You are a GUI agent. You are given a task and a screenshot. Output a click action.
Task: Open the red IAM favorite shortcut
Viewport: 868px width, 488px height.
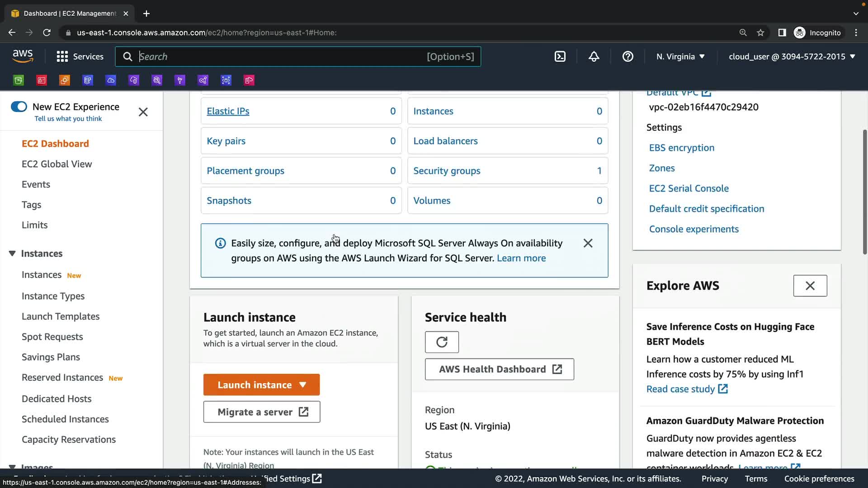point(42,80)
